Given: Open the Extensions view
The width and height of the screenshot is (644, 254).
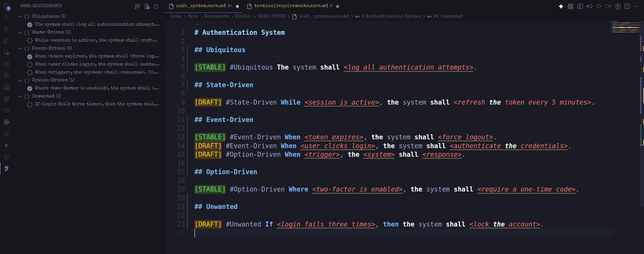Looking at the screenshot, I should [7, 64].
